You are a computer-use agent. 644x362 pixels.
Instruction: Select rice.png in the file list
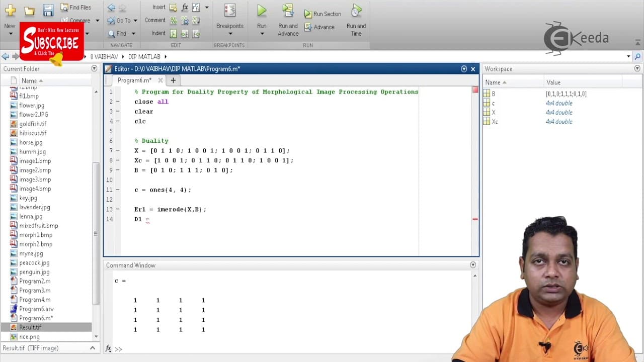click(x=29, y=337)
